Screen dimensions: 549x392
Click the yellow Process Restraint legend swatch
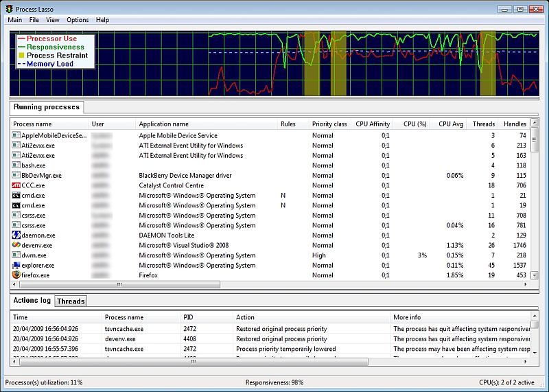pos(21,56)
